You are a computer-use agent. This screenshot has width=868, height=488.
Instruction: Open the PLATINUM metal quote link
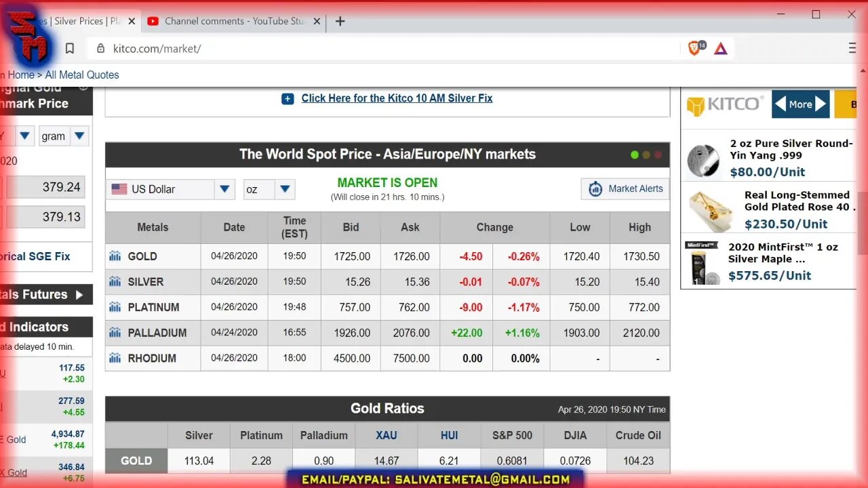point(154,307)
